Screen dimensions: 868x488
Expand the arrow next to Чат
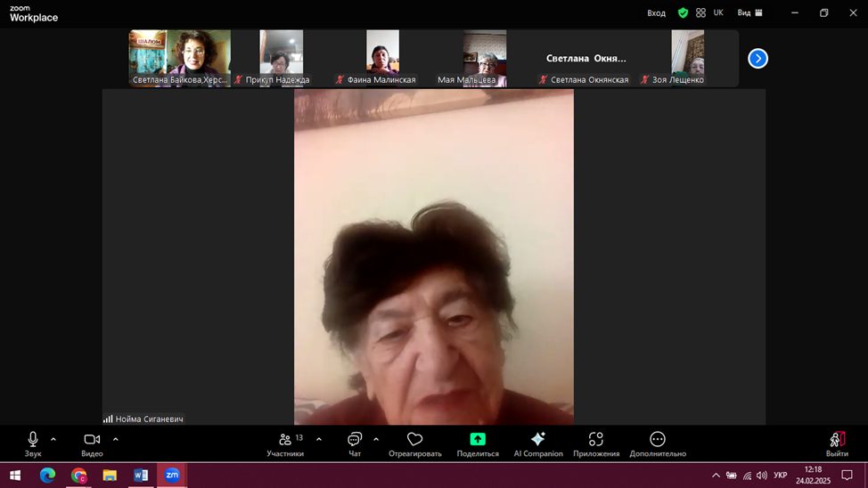pyautogui.click(x=376, y=439)
